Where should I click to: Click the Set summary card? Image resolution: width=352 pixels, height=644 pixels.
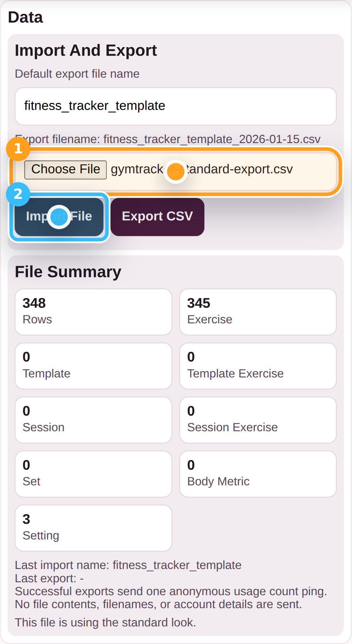[93, 474]
